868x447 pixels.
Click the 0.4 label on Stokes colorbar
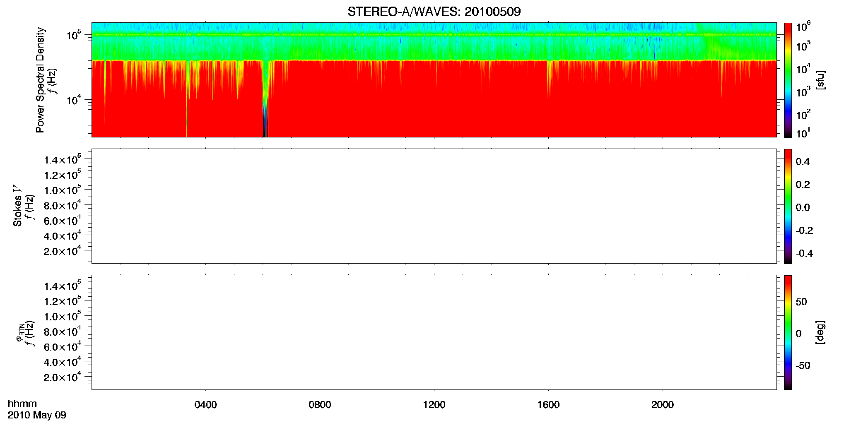point(803,162)
